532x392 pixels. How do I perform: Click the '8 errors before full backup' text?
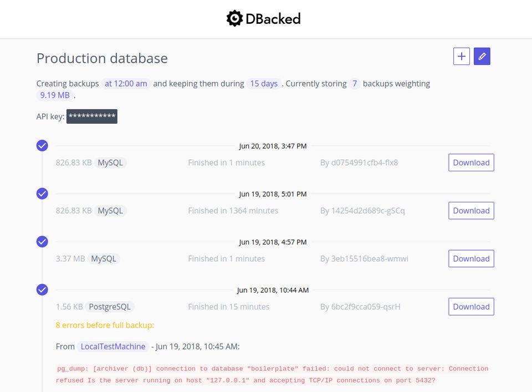pyautogui.click(x=105, y=325)
